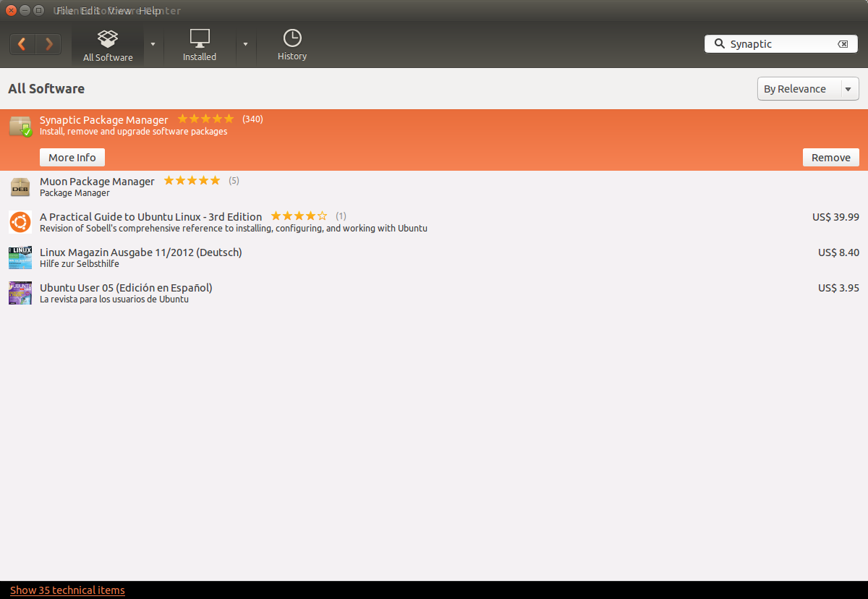Click the Synaptic Package Manager icon
868x599 pixels.
[x=20, y=127]
